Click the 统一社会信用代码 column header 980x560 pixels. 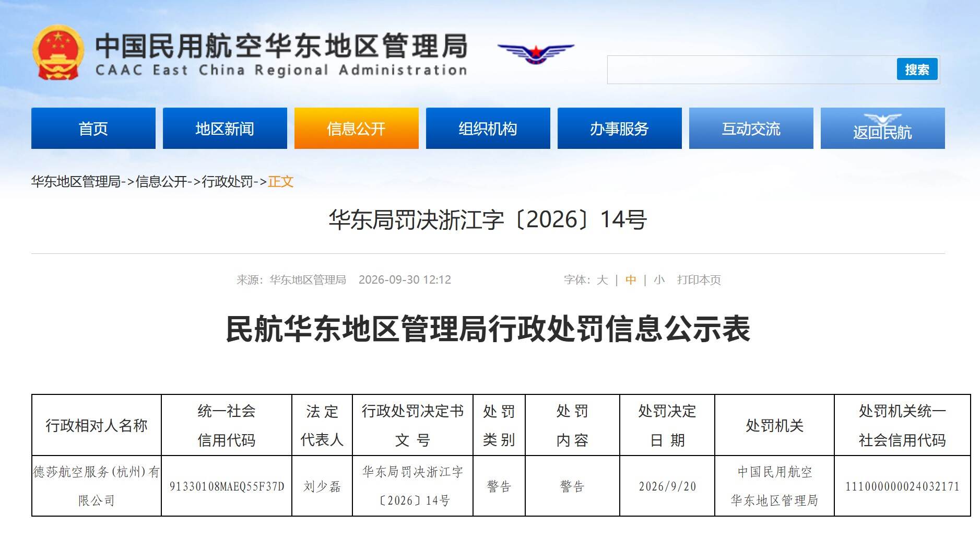227,425
